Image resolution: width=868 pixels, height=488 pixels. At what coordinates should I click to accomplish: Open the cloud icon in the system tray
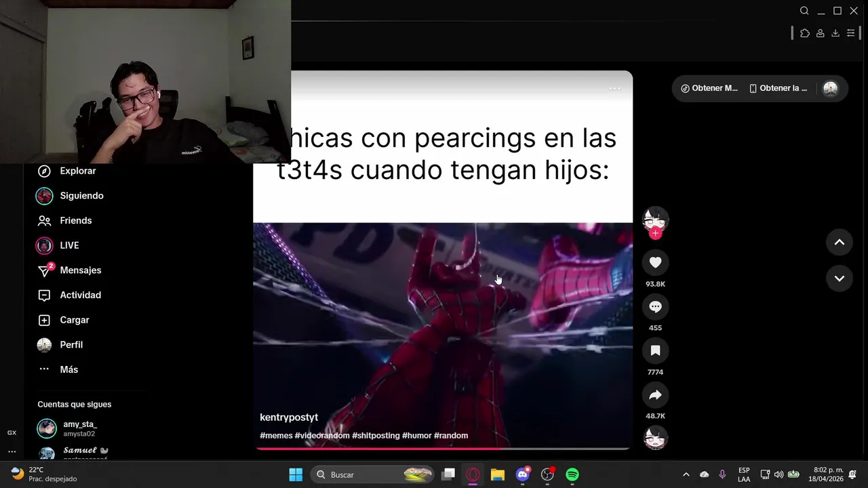pos(704,474)
